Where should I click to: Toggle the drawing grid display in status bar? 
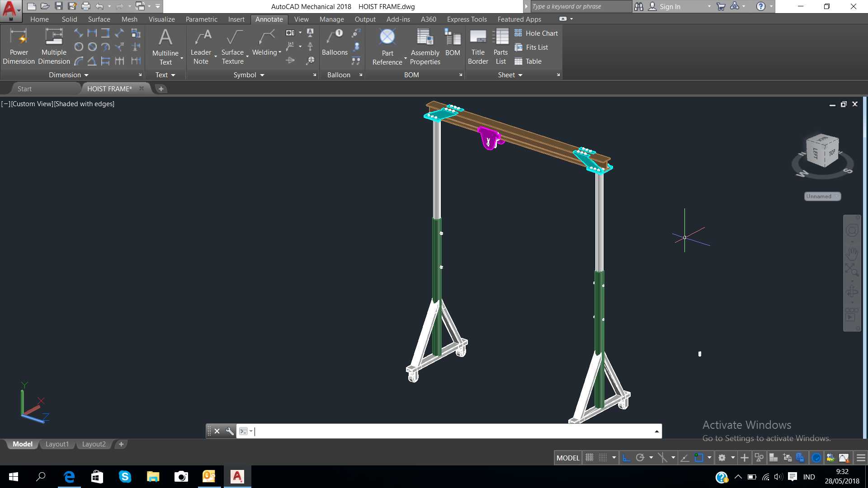tap(589, 458)
